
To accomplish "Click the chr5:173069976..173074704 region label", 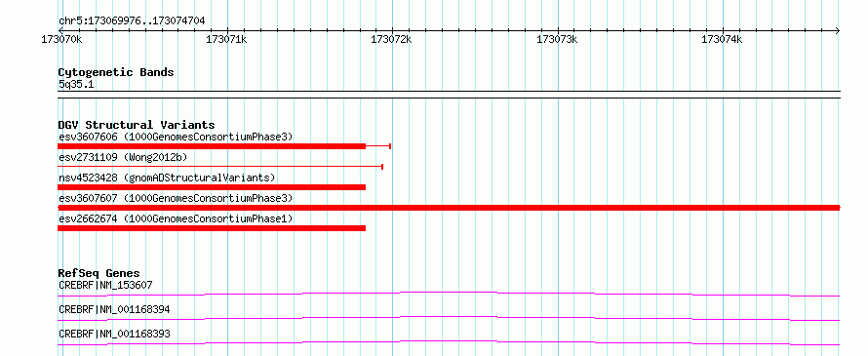I will click(132, 21).
